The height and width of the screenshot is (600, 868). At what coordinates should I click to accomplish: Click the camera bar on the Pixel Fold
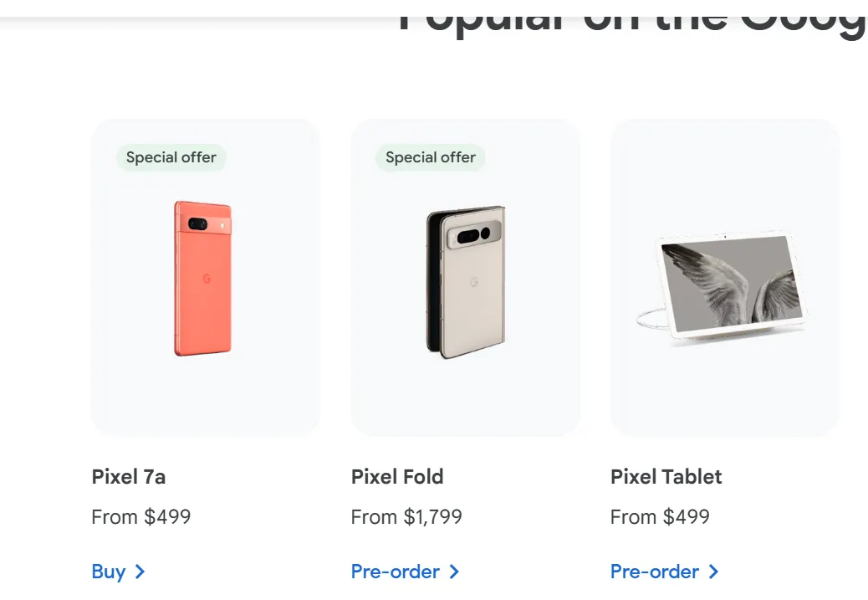477,235
